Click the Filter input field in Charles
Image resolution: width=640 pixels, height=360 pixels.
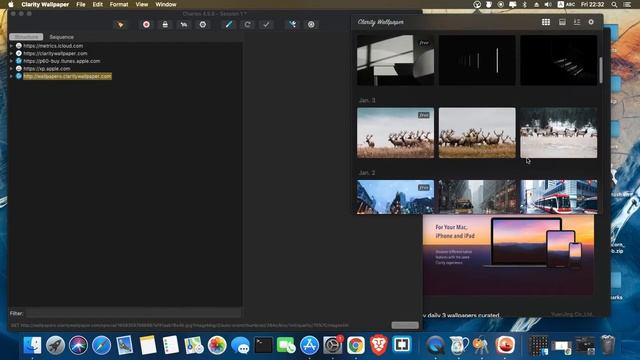coord(133,313)
